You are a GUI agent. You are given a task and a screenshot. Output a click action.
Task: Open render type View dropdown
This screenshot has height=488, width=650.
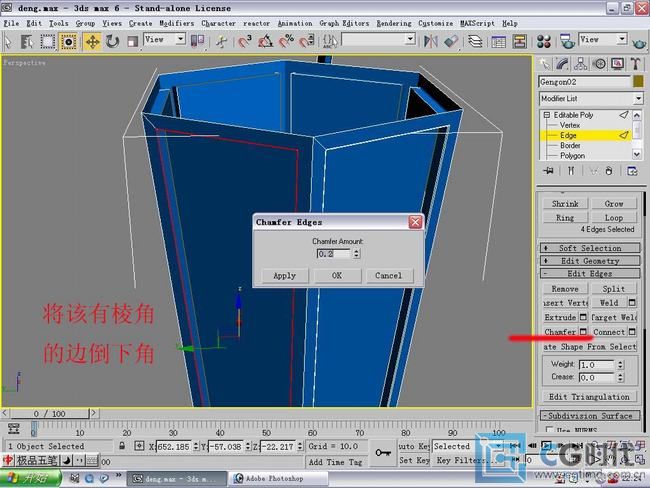coord(602,40)
